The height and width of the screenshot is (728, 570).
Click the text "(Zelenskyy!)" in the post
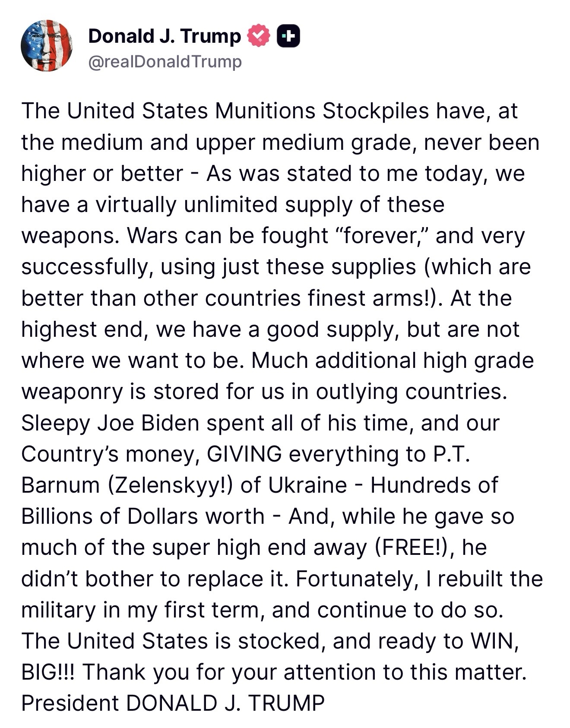pyautogui.click(x=171, y=485)
